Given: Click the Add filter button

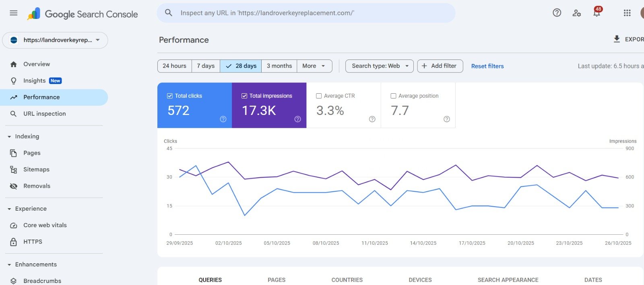Looking at the screenshot, I should pos(440,66).
